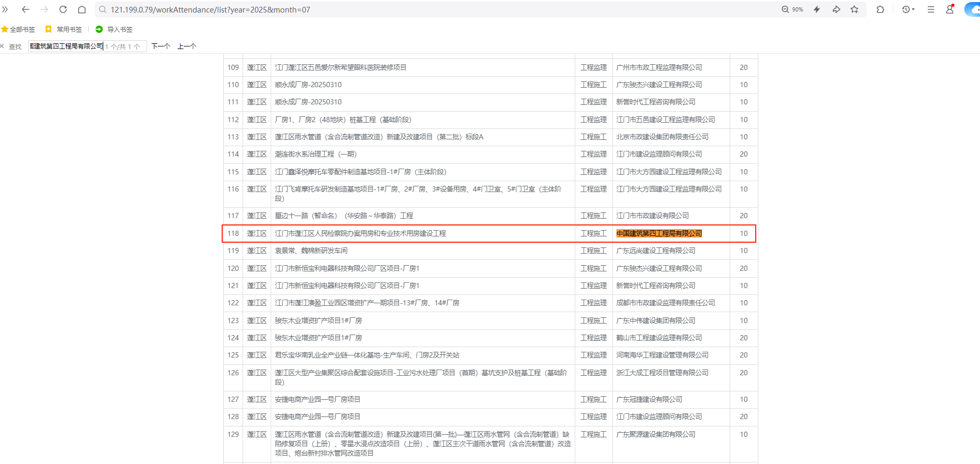Click row number 122
The image size is (980, 464).
pos(233,303)
